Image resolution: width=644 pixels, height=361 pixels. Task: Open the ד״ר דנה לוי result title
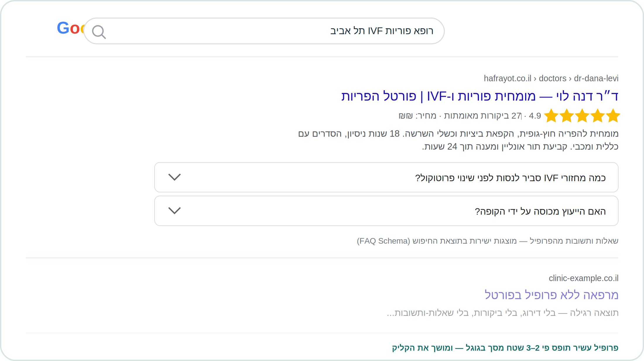click(x=479, y=96)
